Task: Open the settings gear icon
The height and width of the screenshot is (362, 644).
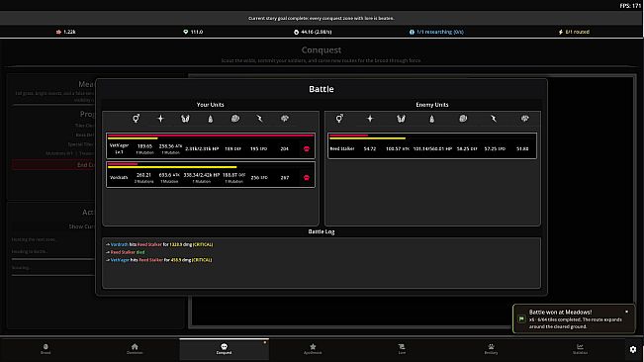Action: pyautogui.click(x=633, y=349)
